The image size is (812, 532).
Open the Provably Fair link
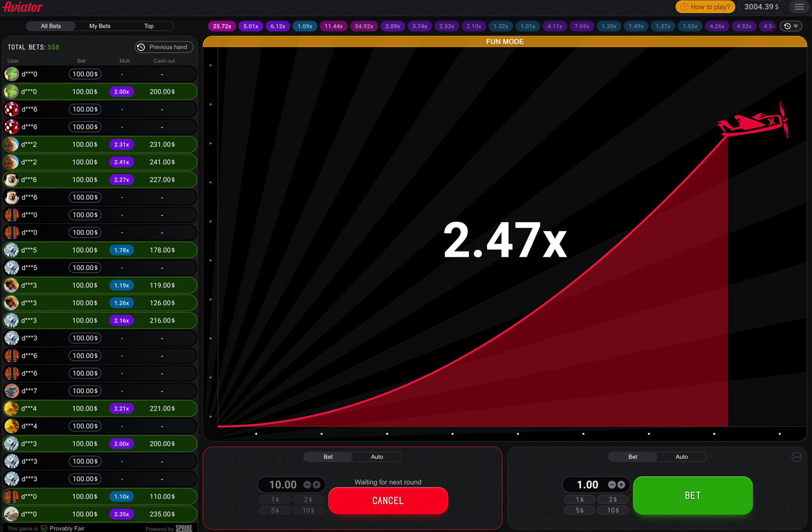63,528
